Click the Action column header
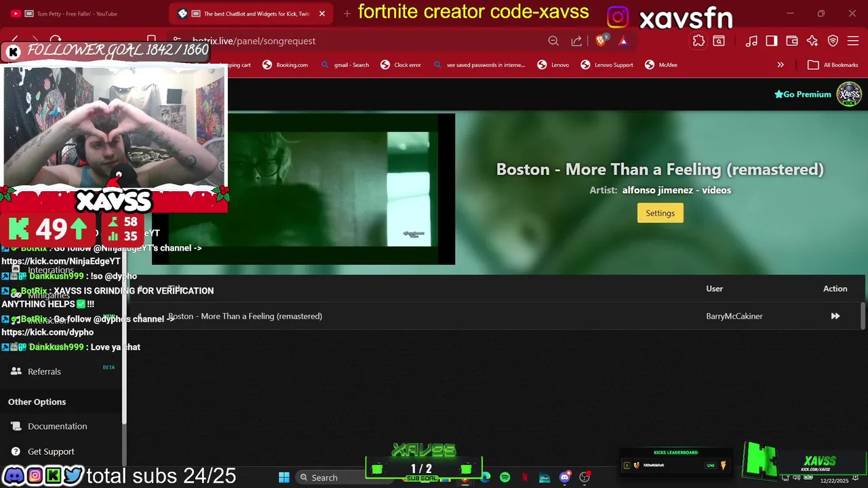This screenshot has width=868, height=488. tap(835, 289)
